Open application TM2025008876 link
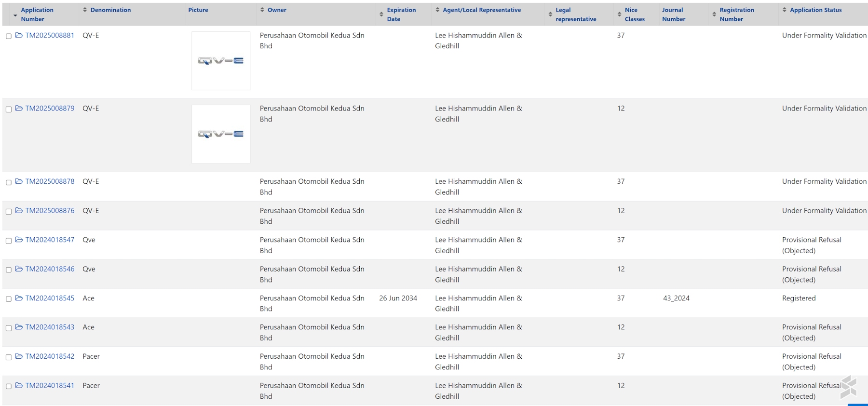Screen dimensions: 868x406 tap(50, 211)
